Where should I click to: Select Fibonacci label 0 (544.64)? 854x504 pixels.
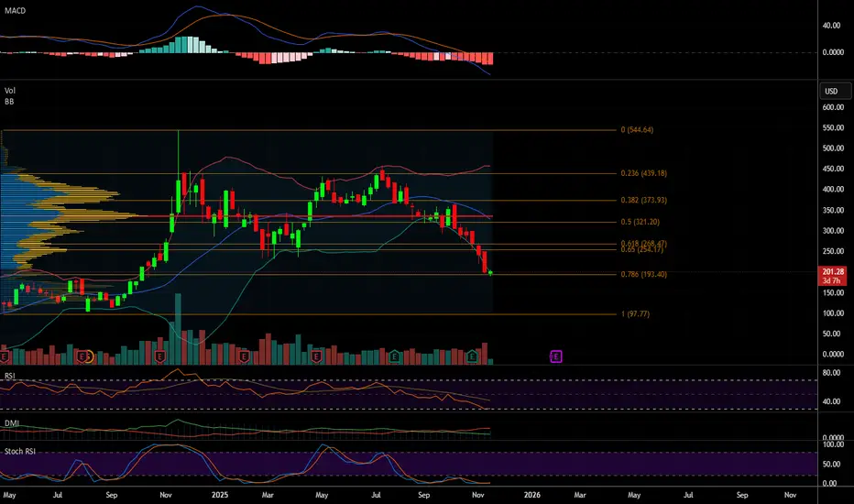[x=637, y=130]
